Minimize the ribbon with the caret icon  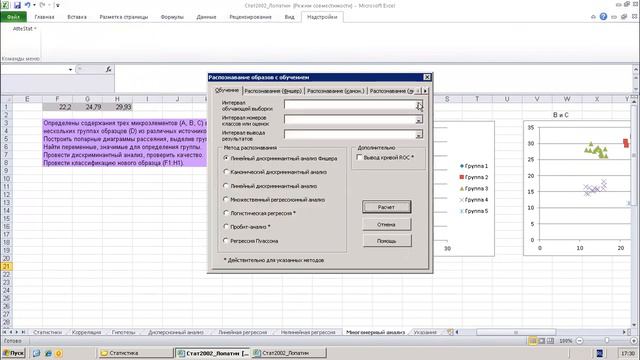[593, 17]
